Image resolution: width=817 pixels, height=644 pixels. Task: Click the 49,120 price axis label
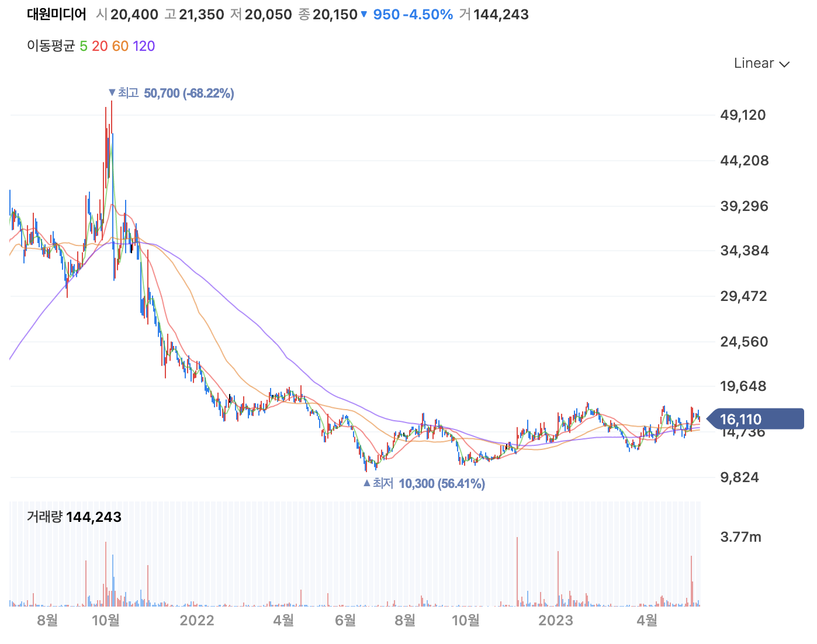click(743, 115)
